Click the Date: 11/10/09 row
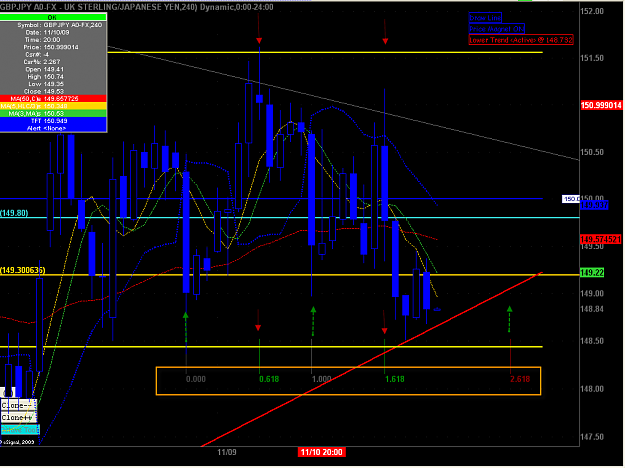This screenshot has height=468, width=625. click(x=53, y=32)
